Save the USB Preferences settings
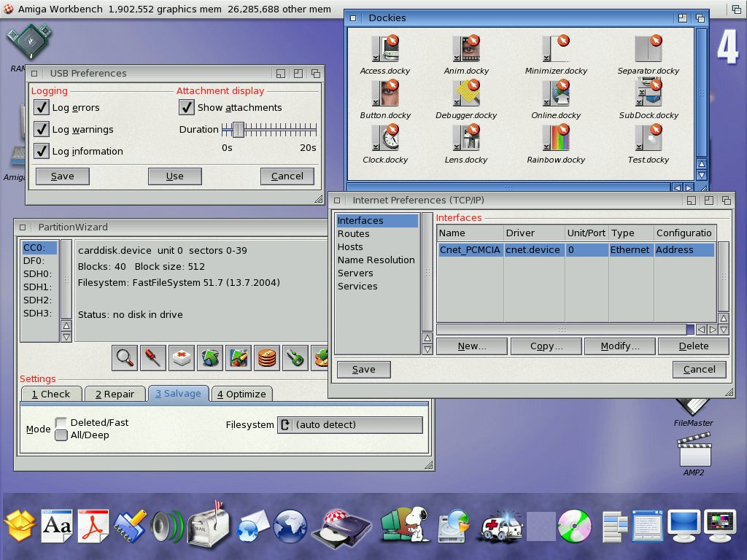The image size is (747, 560). pyautogui.click(x=63, y=176)
